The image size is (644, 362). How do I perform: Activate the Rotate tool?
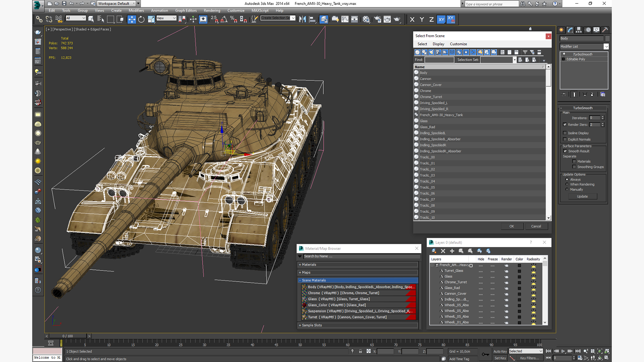click(141, 19)
